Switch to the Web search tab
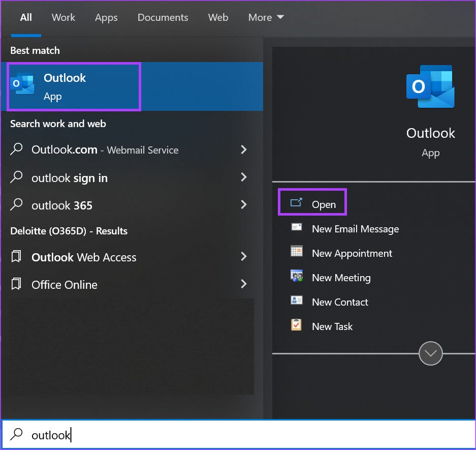 (x=218, y=17)
